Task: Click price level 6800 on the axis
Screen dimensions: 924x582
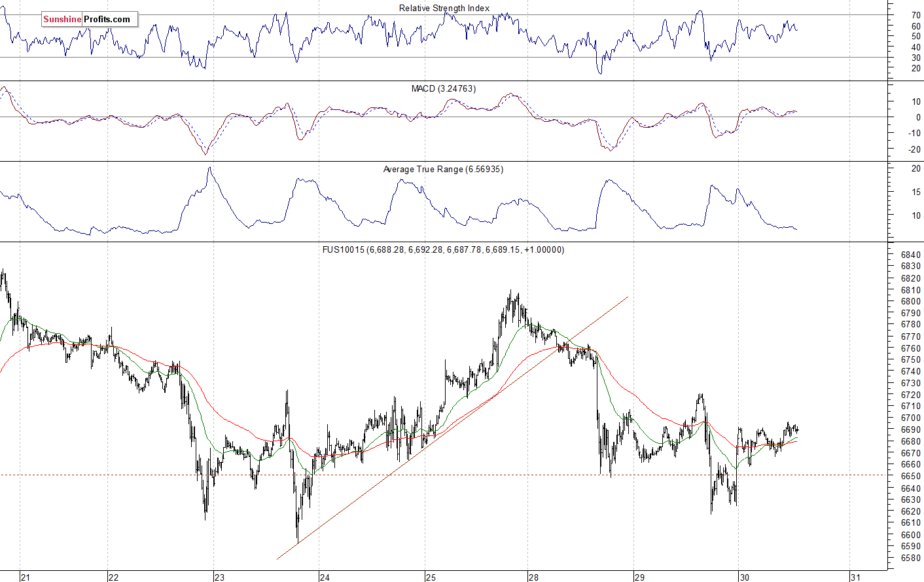Action: pos(910,302)
